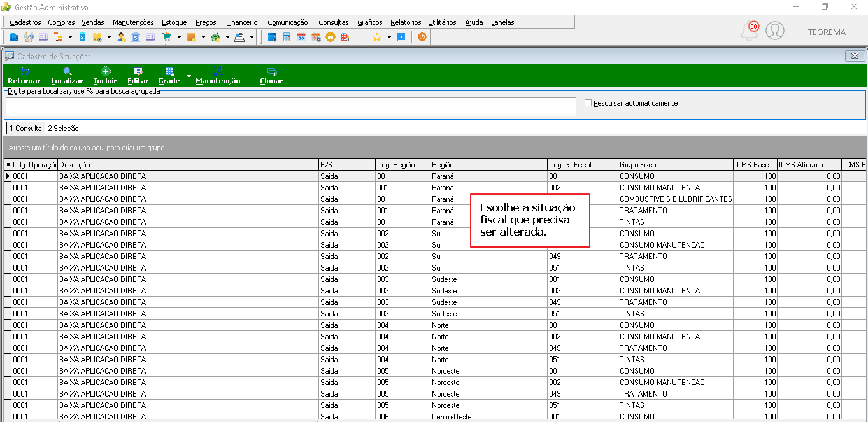Click the ICMS Alíquota column header
868x422 pixels.
tap(809, 165)
